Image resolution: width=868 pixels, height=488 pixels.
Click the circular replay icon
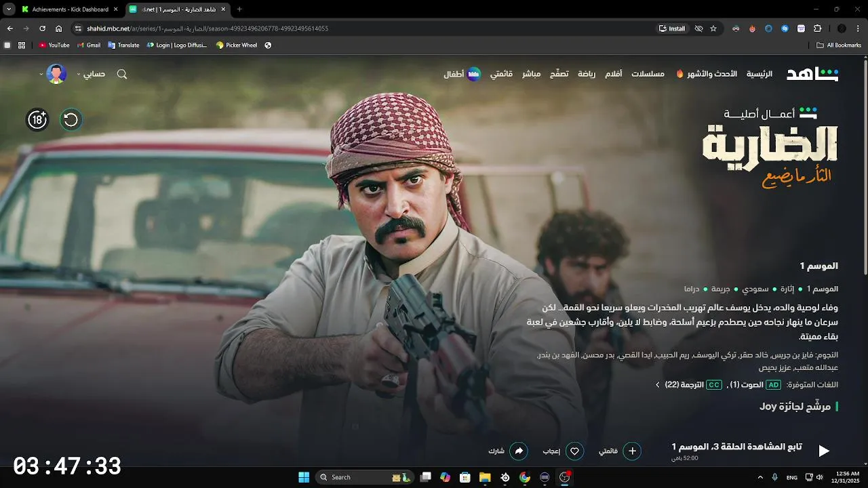click(71, 120)
